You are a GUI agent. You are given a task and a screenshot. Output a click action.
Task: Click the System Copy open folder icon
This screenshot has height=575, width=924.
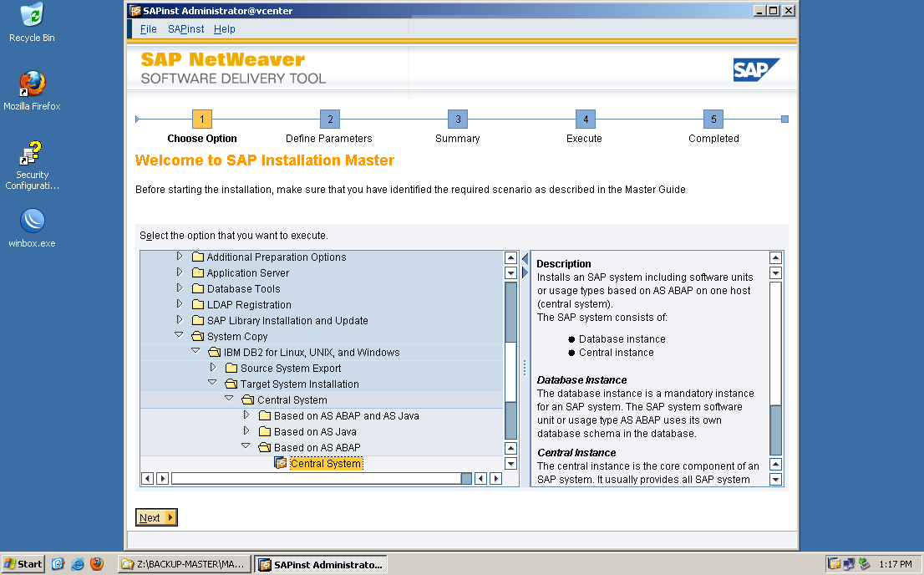(x=198, y=336)
